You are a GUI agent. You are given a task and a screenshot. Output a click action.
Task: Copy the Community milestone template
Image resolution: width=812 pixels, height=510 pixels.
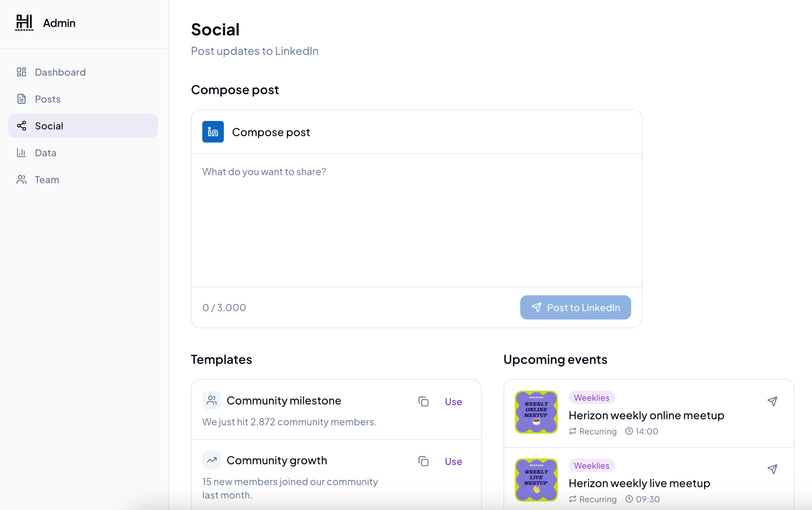click(423, 401)
